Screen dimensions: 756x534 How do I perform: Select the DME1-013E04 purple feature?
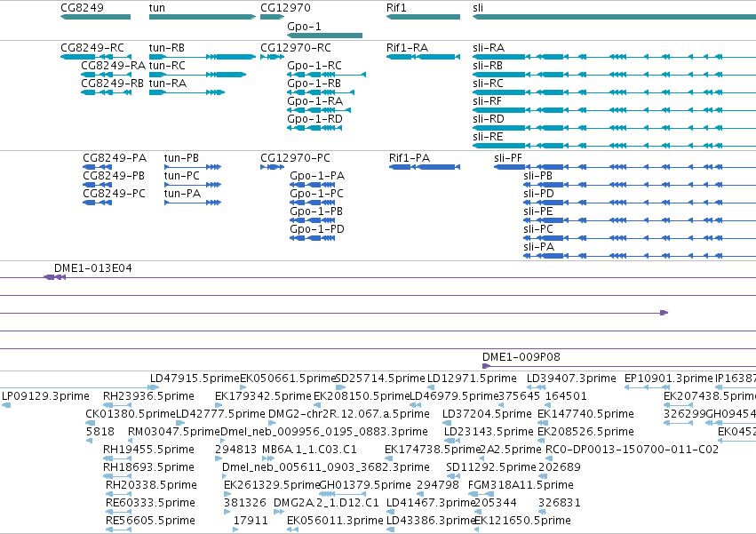[54, 277]
